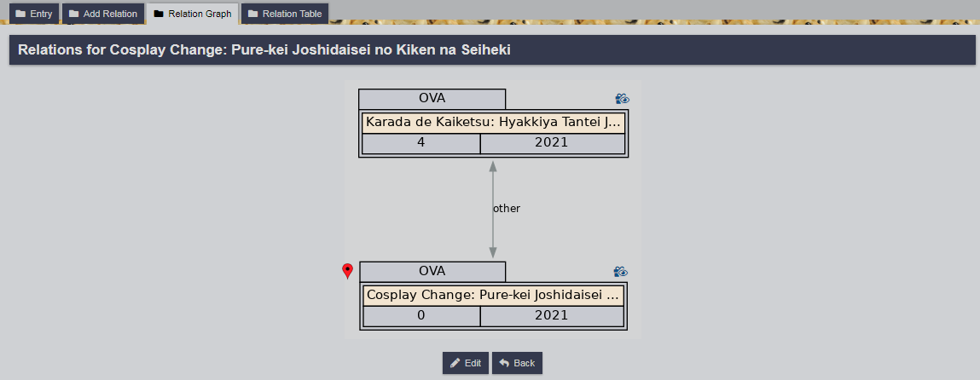This screenshot has width=980, height=380.
Task: Click the view icon beside Cosplay Change node
Action: coord(621,272)
